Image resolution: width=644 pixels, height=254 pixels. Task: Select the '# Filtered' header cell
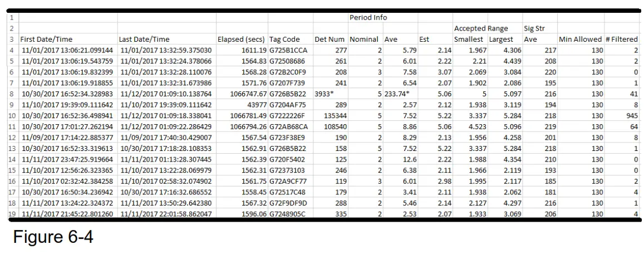pos(622,39)
